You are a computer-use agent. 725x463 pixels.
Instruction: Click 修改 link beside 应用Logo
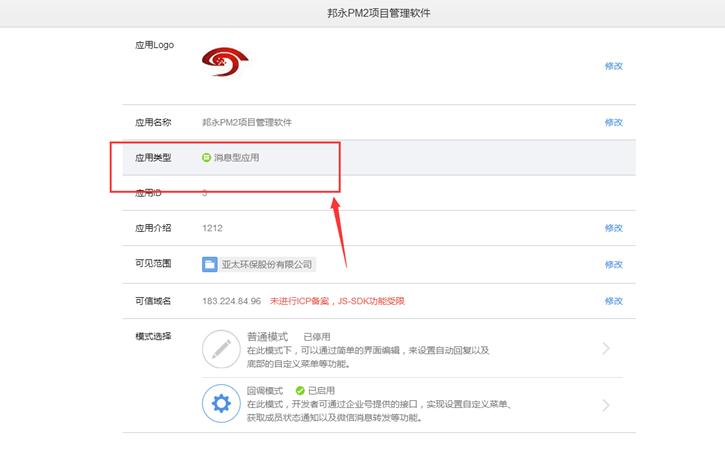[613, 66]
